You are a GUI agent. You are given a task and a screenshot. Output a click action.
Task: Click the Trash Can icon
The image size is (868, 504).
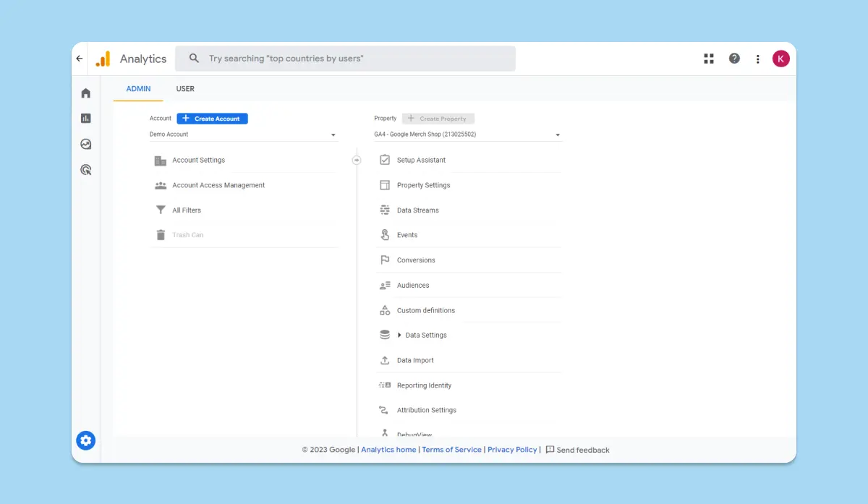pos(161,235)
